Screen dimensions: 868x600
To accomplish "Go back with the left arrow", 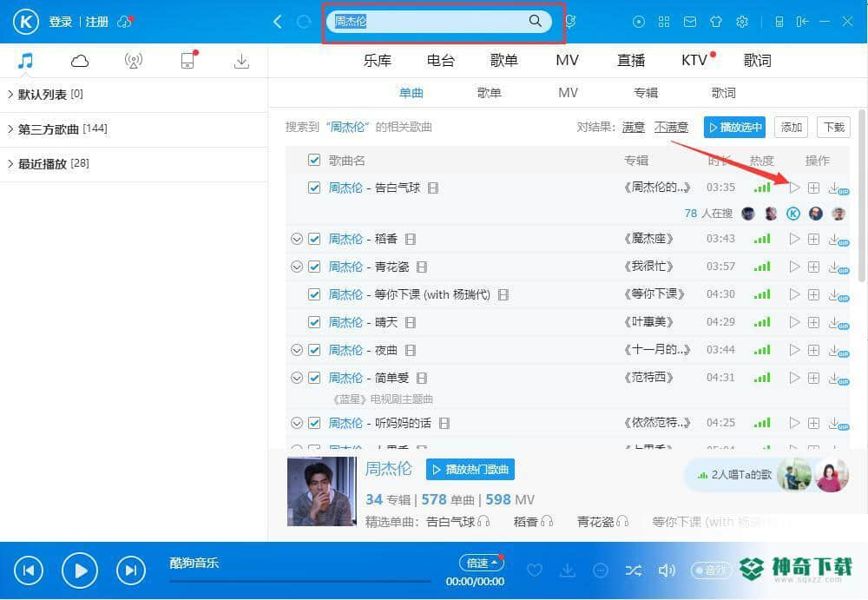I will pyautogui.click(x=278, y=22).
